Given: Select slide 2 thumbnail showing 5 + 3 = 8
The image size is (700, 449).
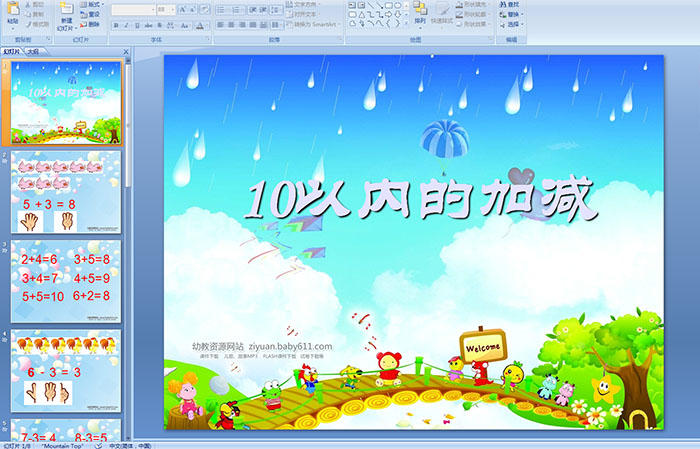Looking at the screenshot, I should (x=66, y=192).
